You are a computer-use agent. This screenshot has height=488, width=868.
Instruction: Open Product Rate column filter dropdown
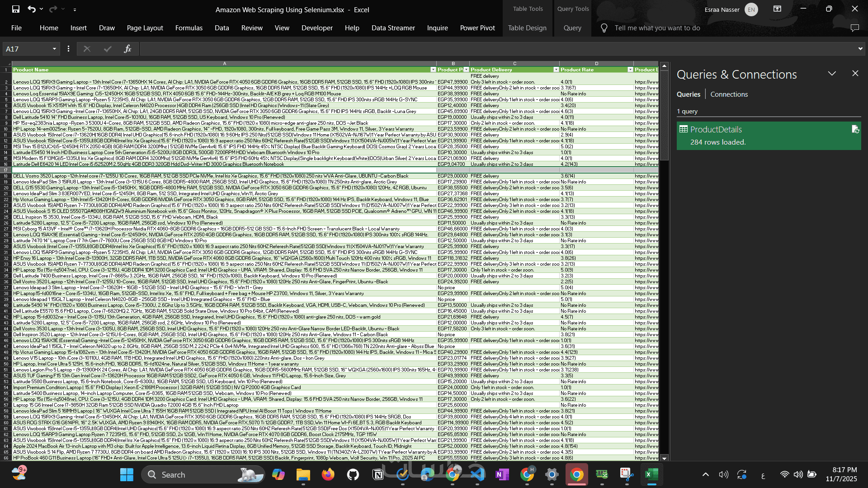[x=630, y=70]
